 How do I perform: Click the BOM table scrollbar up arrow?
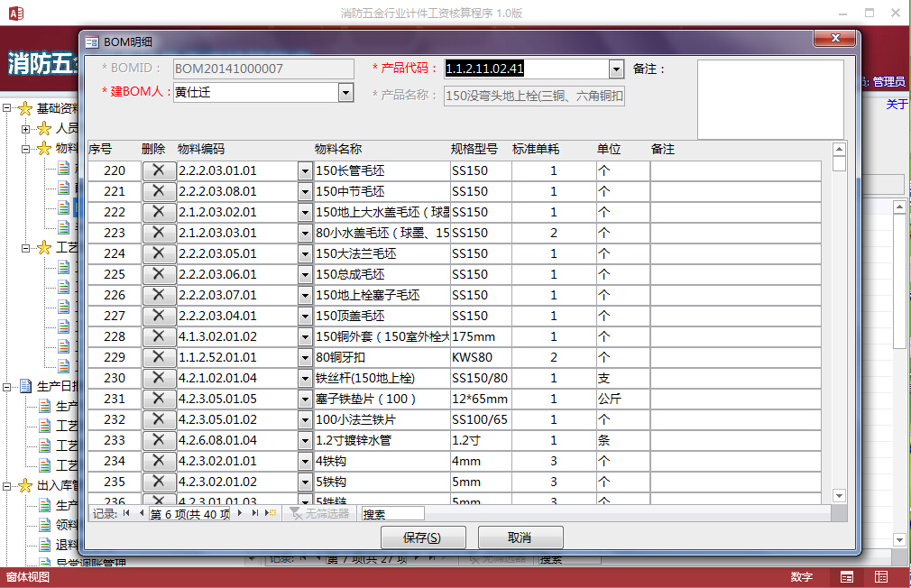[x=839, y=150]
